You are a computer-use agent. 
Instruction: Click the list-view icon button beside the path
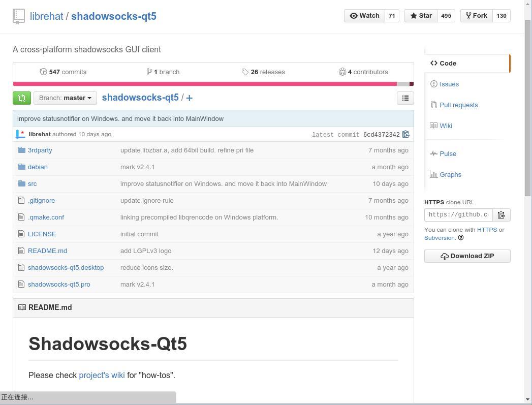click(405, 98)
